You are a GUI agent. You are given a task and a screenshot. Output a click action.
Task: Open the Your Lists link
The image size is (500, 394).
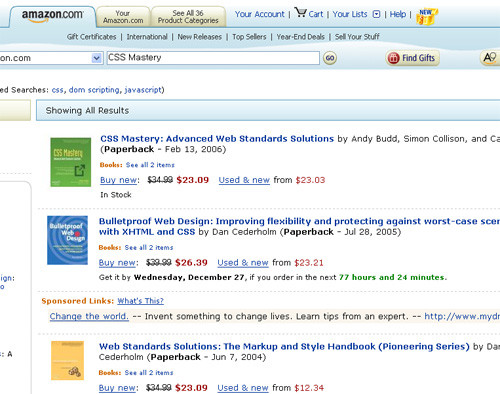(x=350, y=14)
